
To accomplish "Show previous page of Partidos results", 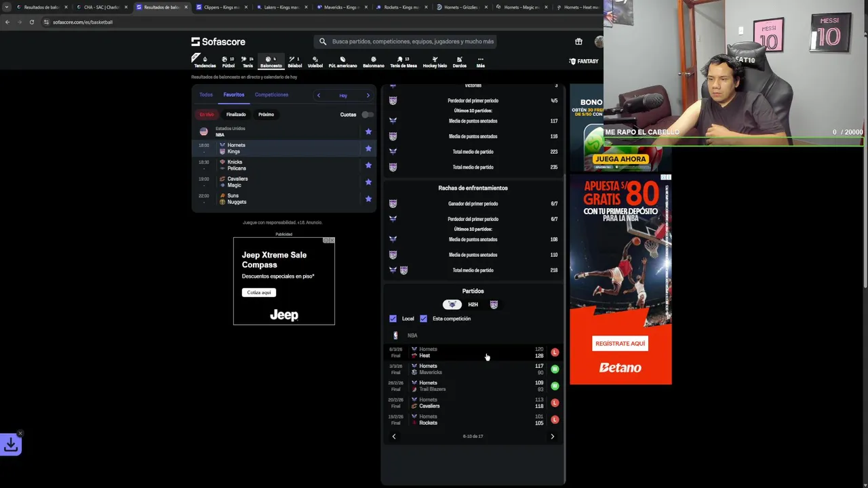I will [x=394, y=436].
